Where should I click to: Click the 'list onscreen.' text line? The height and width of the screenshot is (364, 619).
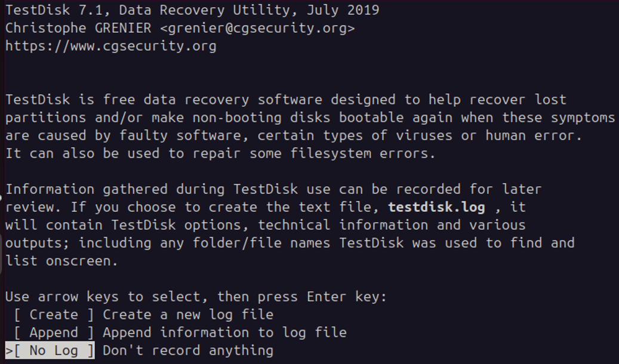coord(61,261)
